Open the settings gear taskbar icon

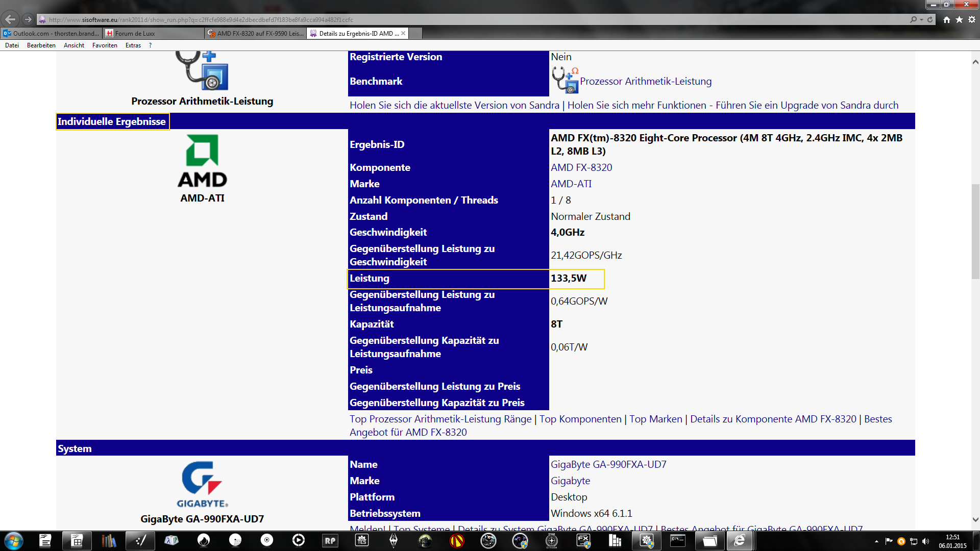pyautogui.click(x=647, y=540)
